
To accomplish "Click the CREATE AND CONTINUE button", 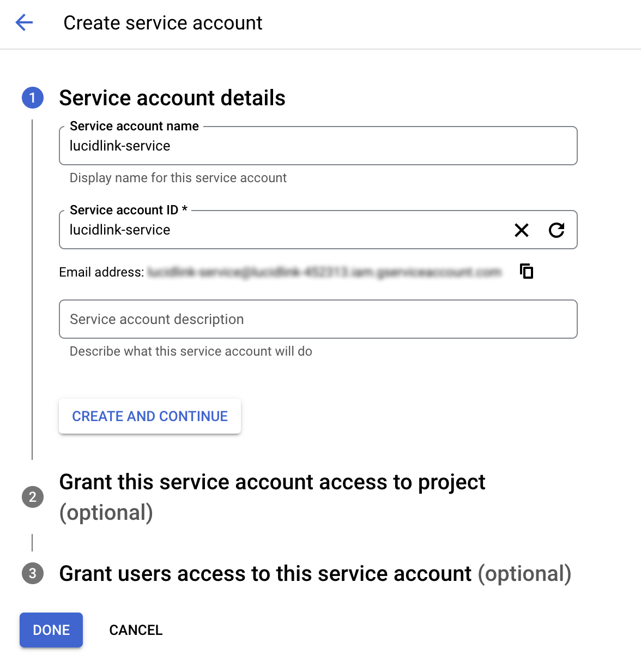I will (150, 416).
